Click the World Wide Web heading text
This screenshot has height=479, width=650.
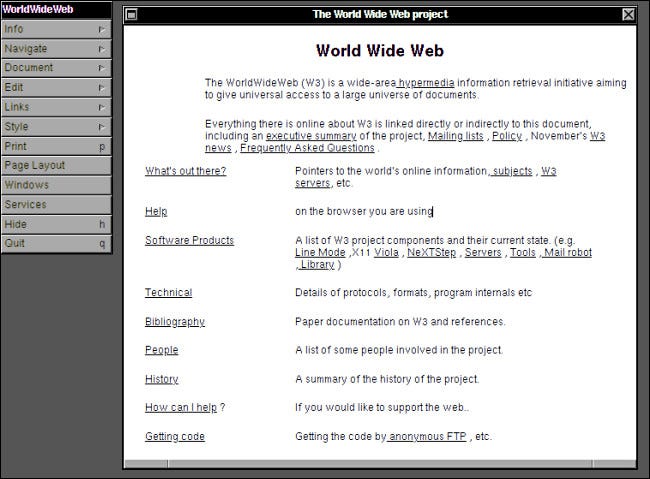380,51
